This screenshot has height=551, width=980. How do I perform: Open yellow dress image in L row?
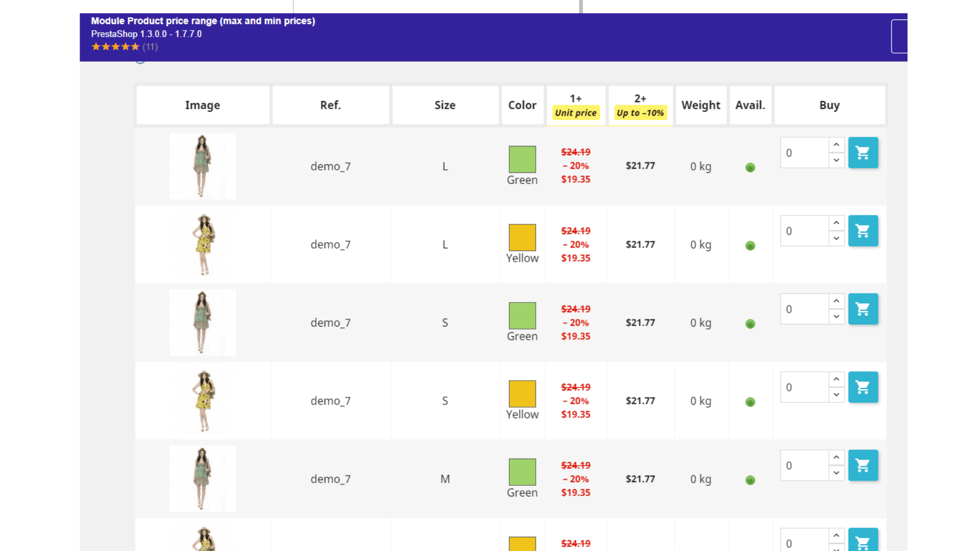point(203,244)
